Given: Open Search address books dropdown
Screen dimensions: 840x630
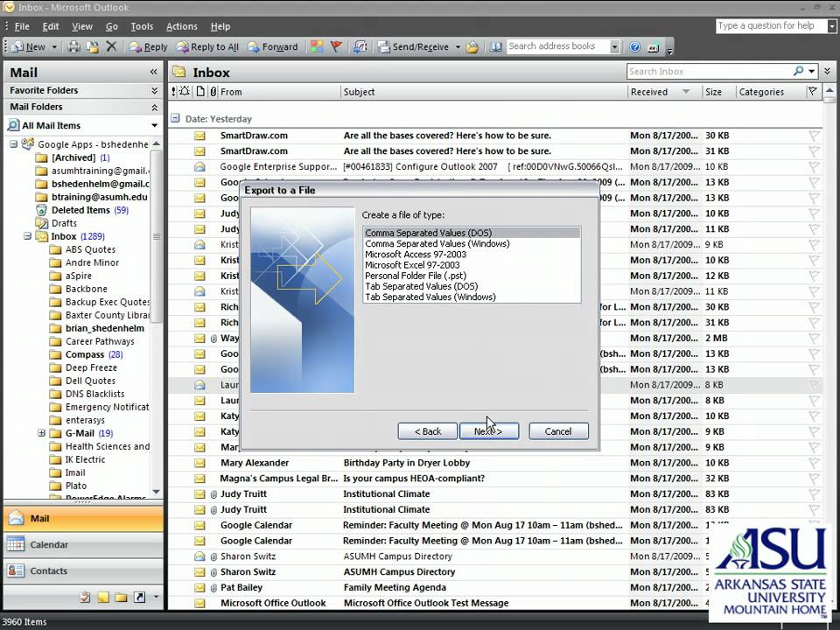Looking at the screenshot, I should (614, 46).
